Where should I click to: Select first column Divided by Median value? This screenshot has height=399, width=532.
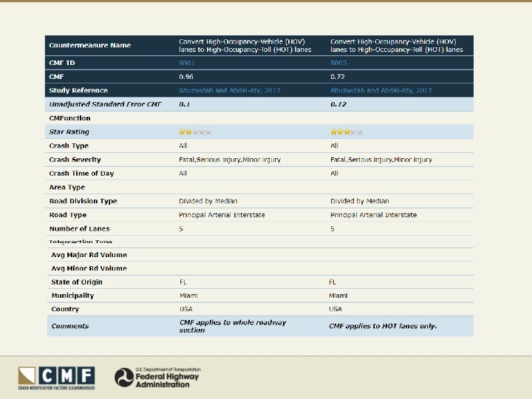(x=208, y=201)
